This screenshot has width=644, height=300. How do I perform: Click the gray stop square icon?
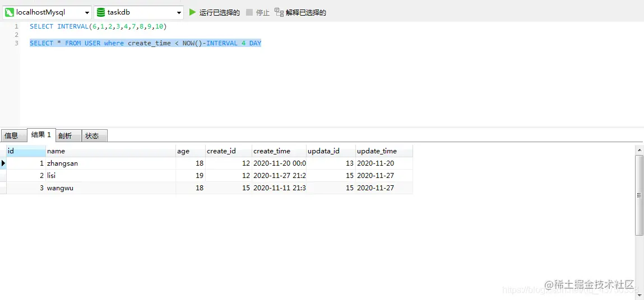click(249, 12)
